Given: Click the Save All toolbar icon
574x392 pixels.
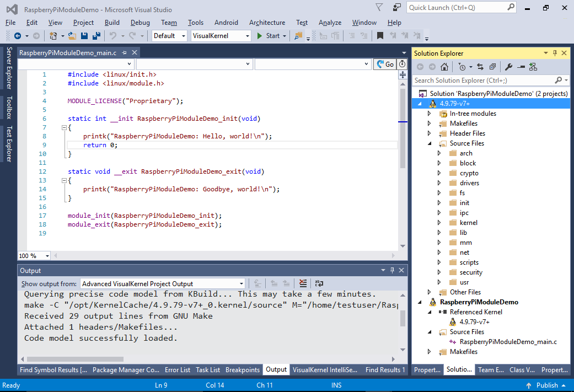Looking at the screenshot, I should tap(96, 36).
